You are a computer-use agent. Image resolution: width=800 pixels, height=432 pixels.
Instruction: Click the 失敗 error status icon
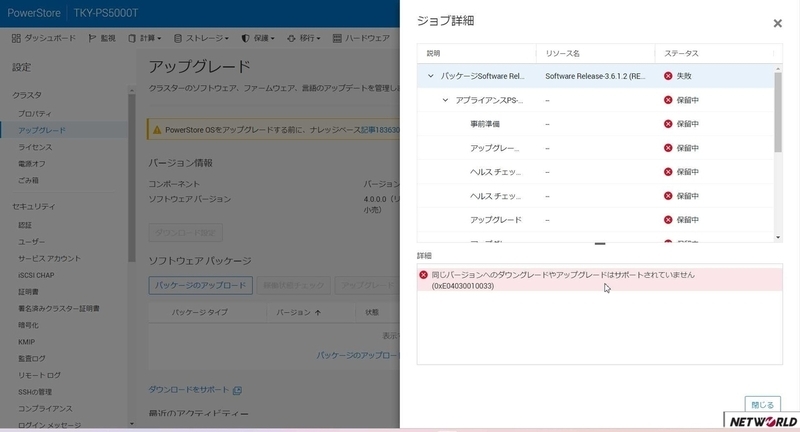coord(668,76)
